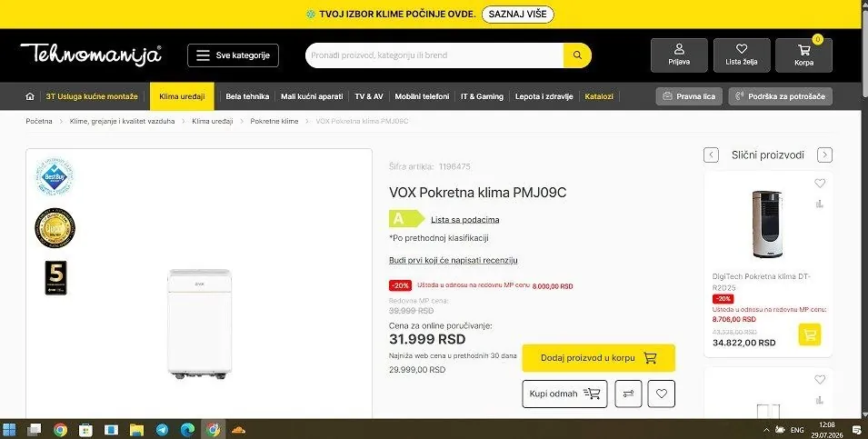868x439 pixels.
Task: Open Windows Start menu
Action: (x=10, y=430)
